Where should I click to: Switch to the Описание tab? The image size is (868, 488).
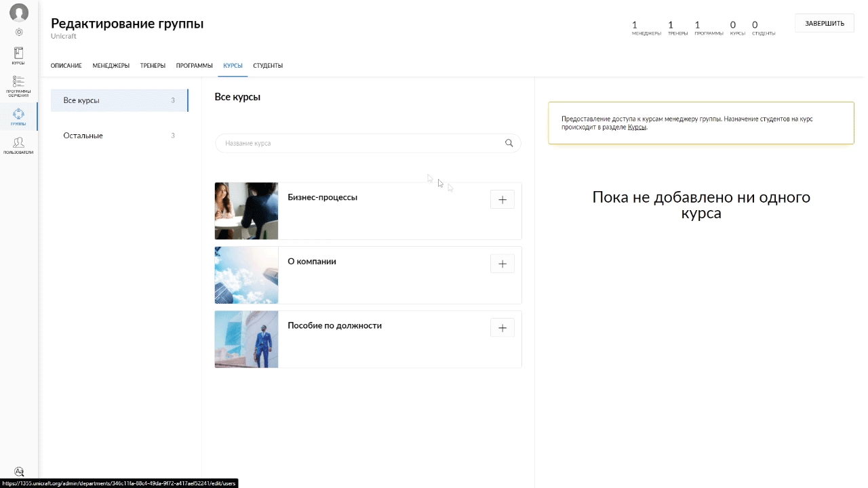pyautogui.click(x=66, y=66)
